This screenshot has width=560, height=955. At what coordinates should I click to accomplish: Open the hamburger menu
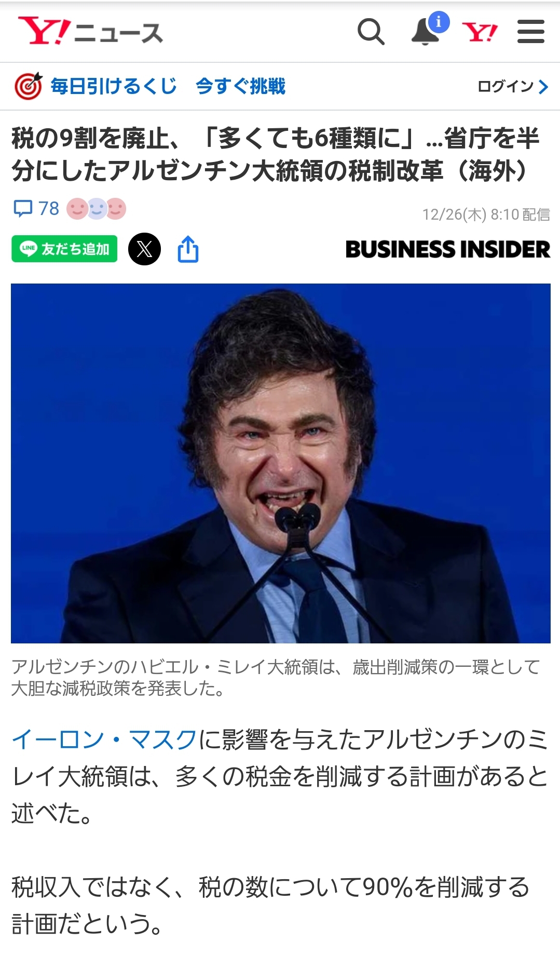coord(531,32)
